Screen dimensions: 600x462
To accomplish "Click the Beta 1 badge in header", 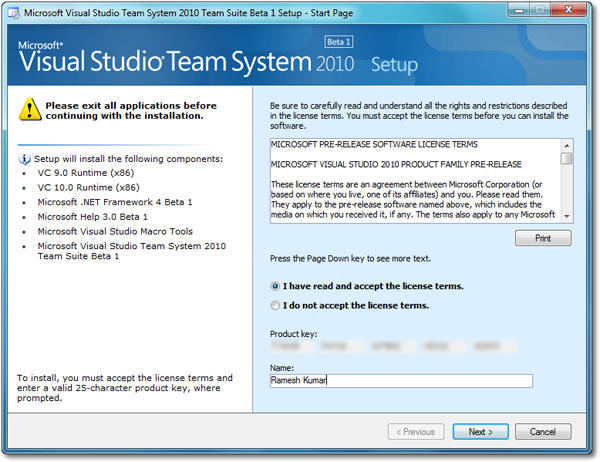I will [339, 42].
